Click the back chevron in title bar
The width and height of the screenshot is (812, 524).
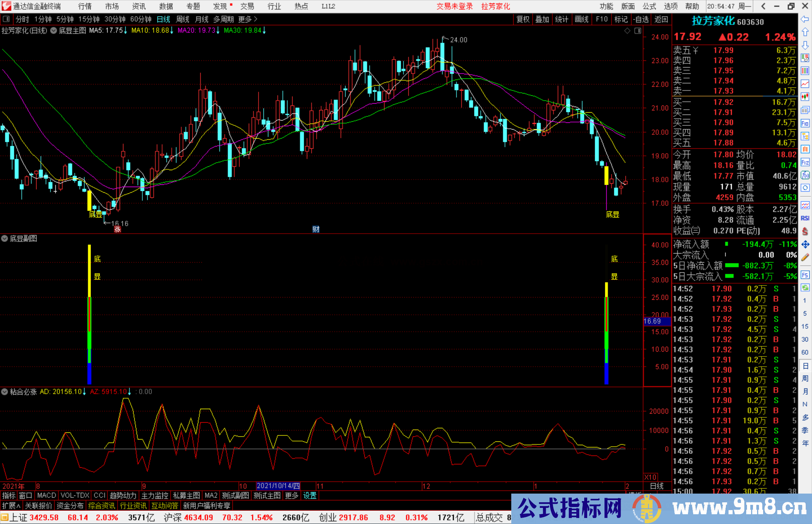[x=763, y=6]
